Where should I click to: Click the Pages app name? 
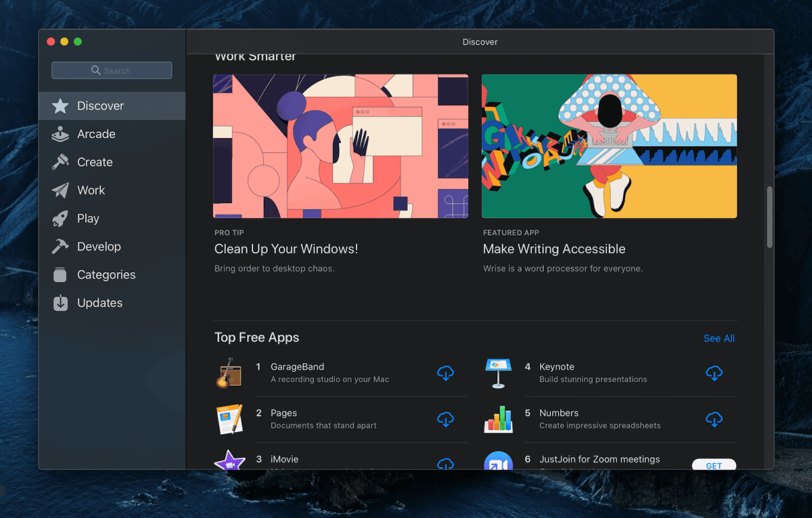[284, 413]
